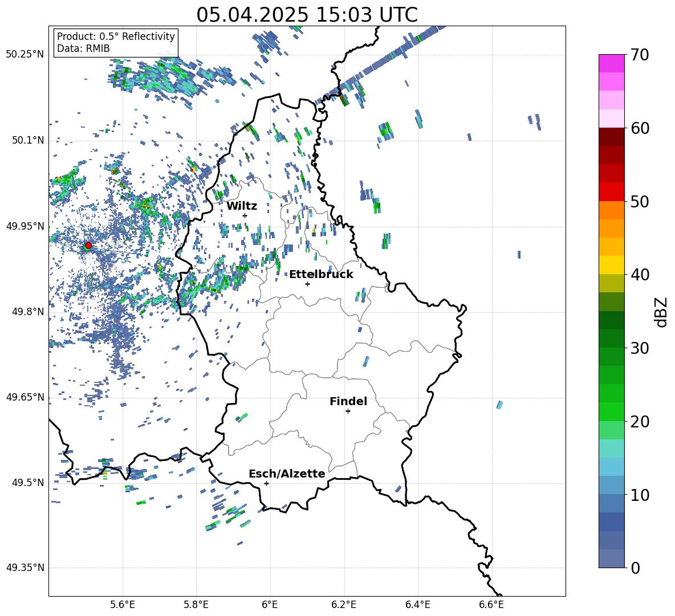Click the cross marker below Ettelbruck
The width and height of the screenshot is (675, 616).
(x=307, y=284)
